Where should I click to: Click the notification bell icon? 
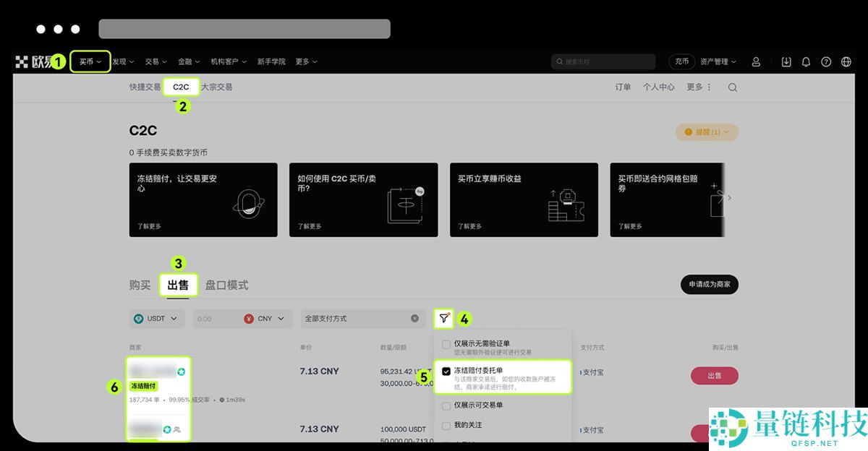806,61
